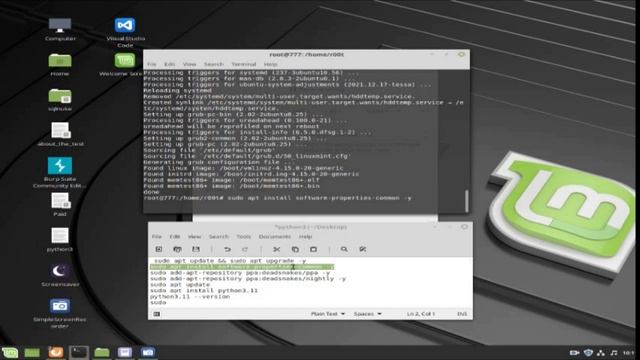
Task: Open Plain Text language dropdown
Action: point(328,314)
